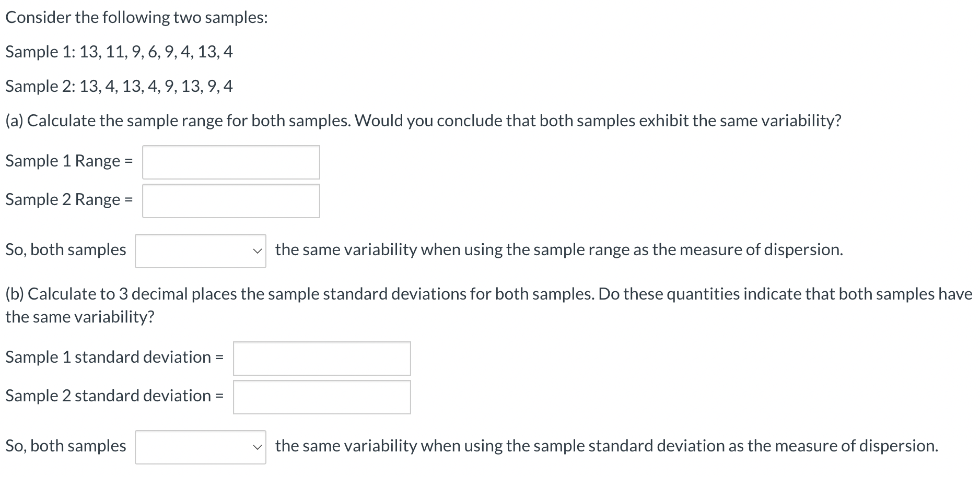Click the sentence mentioning 'sample standard deviation as the measure'

coord(606,446)
